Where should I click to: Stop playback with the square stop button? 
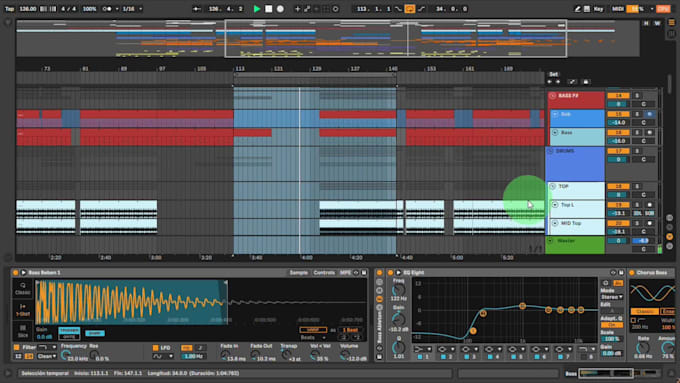click(268, 9)
